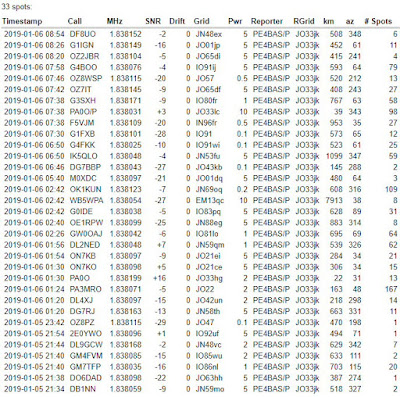This screenshot has width=400, height=397.
Task: Select callsign M0XDC
Action: (83, 178)
